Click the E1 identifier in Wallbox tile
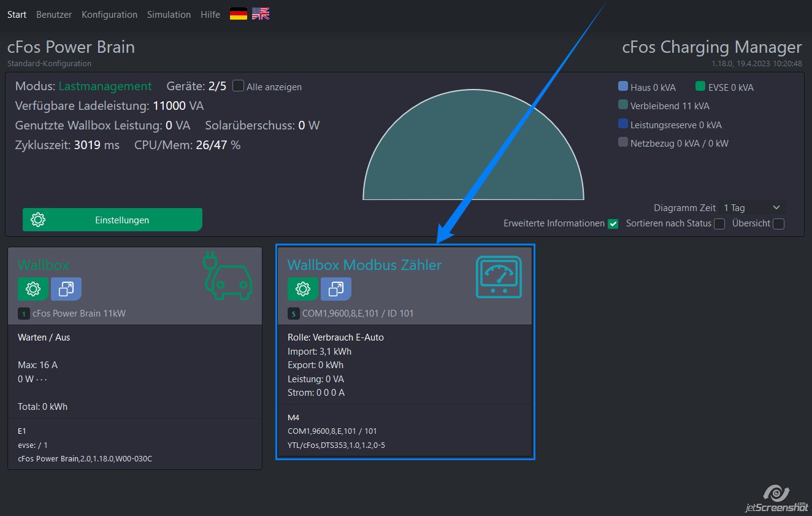The width and height of the screenshot is (812, 516). coord(22,431)
